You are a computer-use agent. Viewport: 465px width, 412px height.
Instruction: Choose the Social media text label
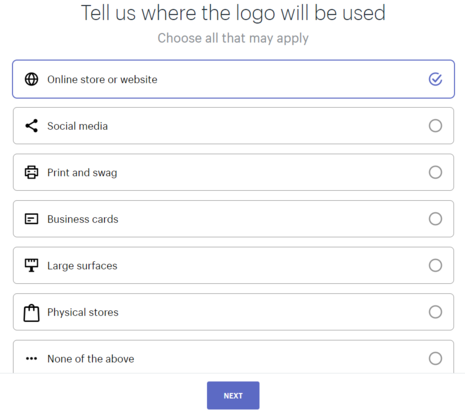click(x=77, y=126)
